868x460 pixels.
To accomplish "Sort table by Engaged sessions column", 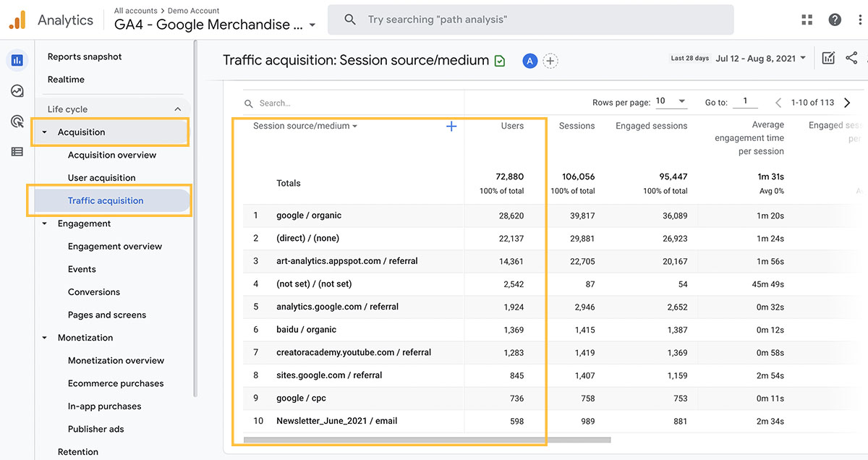I will [651, 126].
